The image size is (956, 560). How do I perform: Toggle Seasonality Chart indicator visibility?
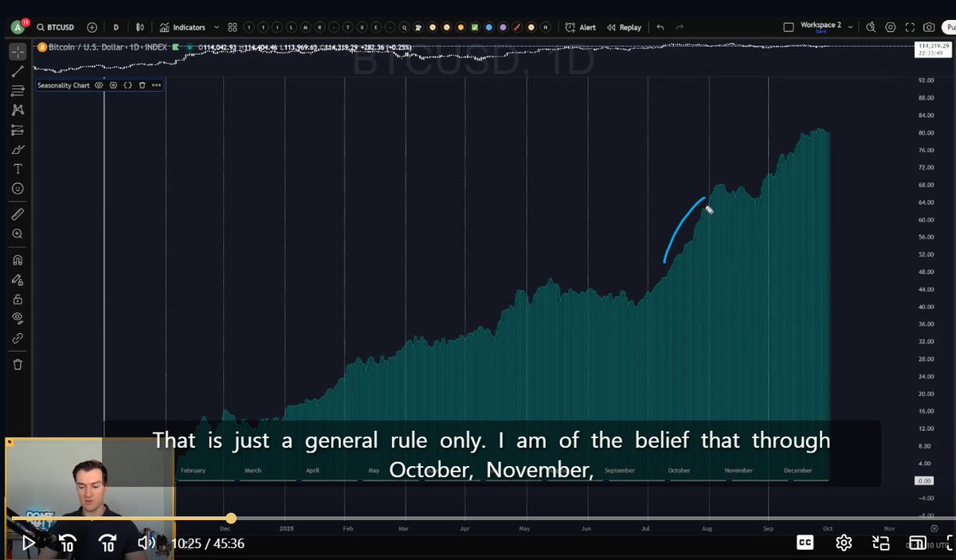point(99,85)
